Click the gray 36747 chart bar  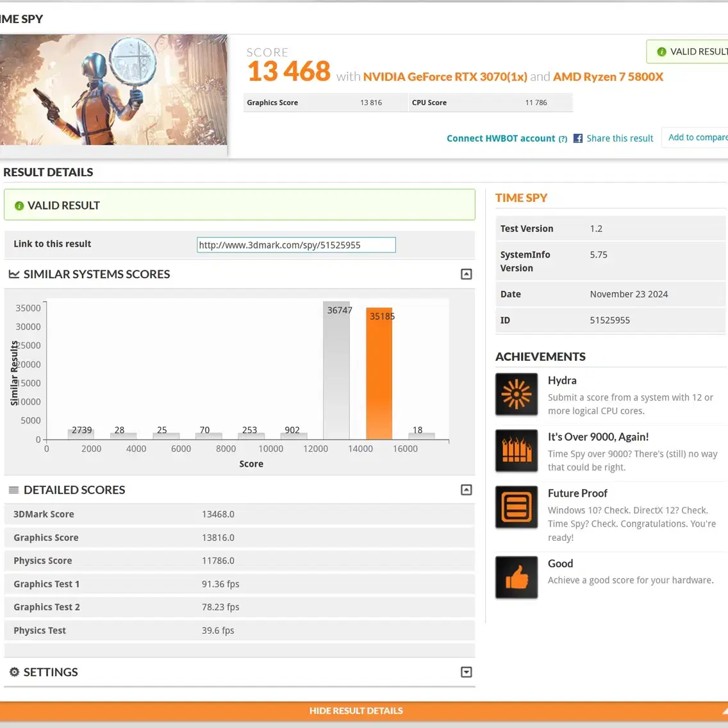(x=336, y=370)
